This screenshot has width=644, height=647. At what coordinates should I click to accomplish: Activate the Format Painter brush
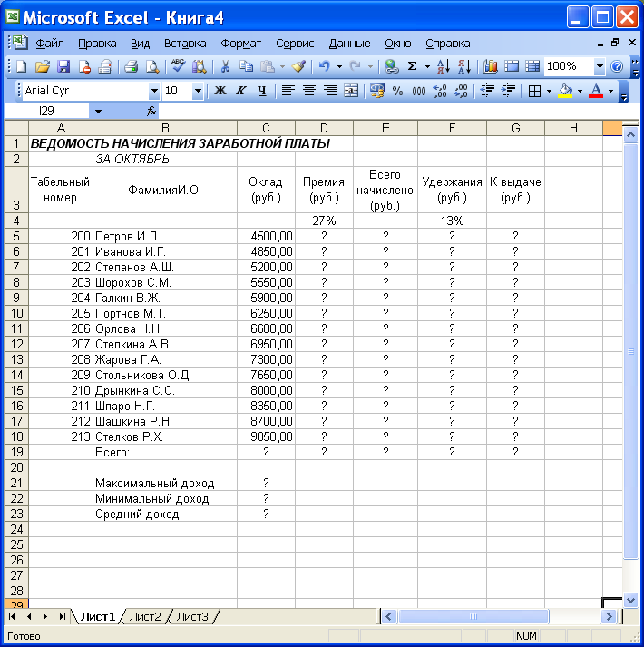click(x=298, y=66)
